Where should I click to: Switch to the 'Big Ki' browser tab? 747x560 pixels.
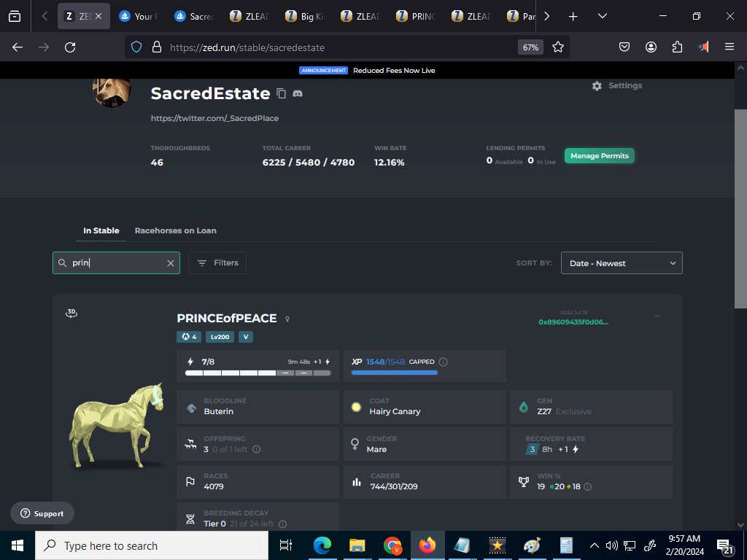point(306,17)
